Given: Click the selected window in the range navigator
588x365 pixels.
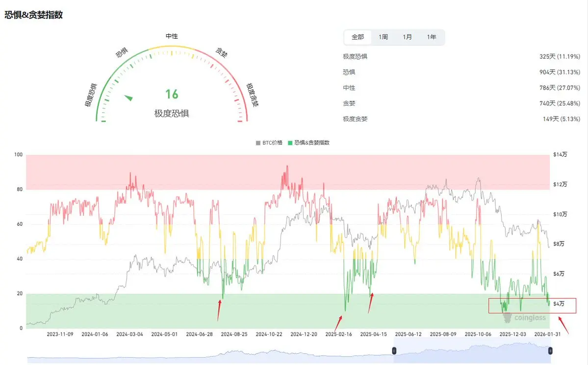Looking at the screenshot, I should click(x=472, y=351).
